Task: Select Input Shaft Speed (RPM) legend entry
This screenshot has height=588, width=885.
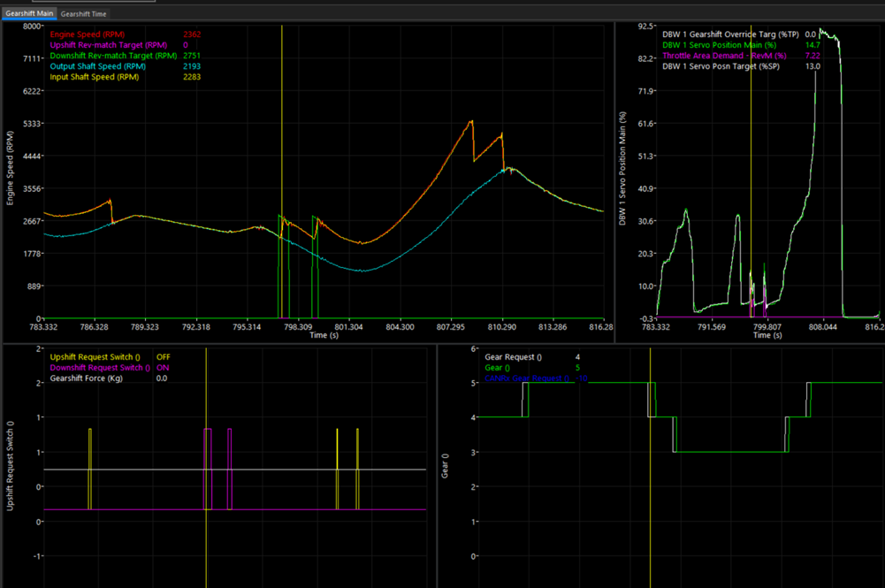Action: point(95,77)
